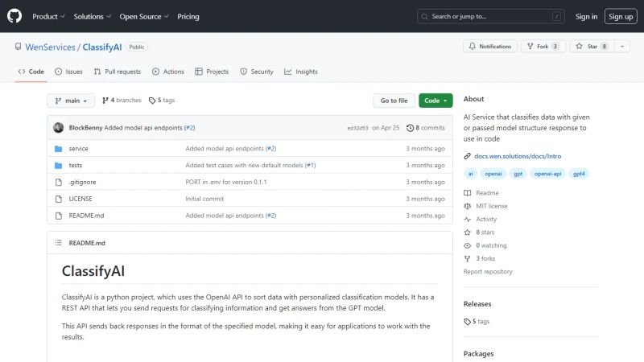Click the Sign up button
The height and width of the screenshot is (362, 644).
pyautogui.click(x=621, y=16)
